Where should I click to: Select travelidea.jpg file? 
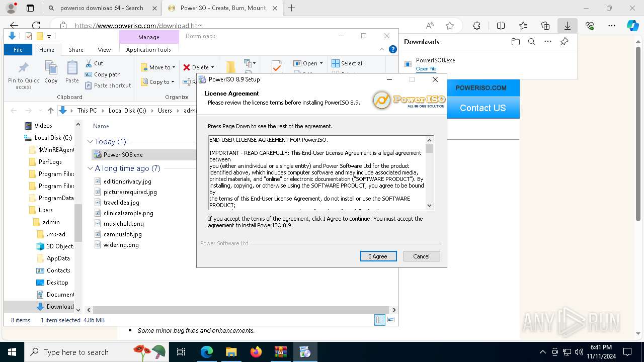(121, 203)
